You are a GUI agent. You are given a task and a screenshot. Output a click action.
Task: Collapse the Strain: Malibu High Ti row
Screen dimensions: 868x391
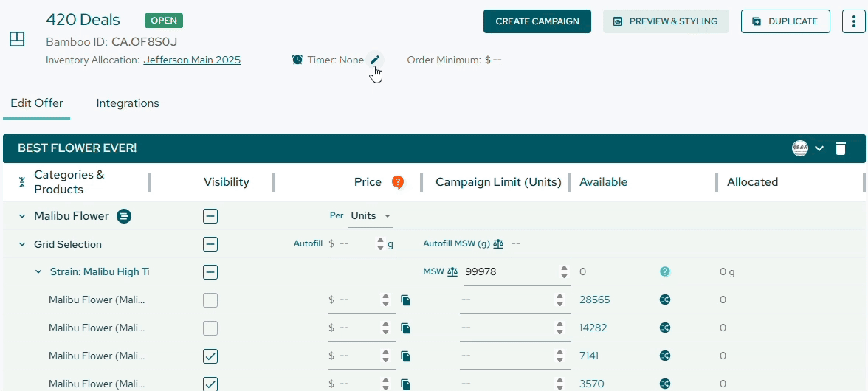point(38,271)
